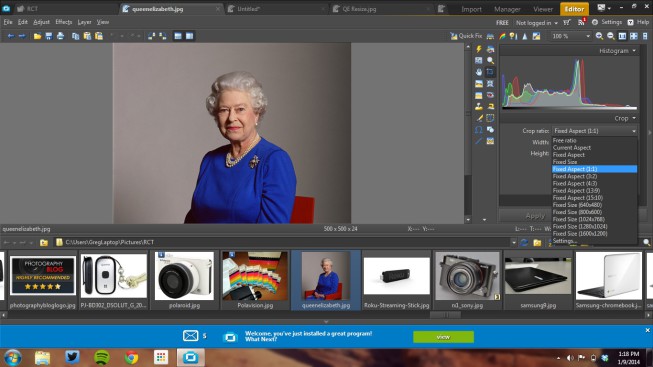
Task: Open Help in the top bar
Action: pos(638,22)
